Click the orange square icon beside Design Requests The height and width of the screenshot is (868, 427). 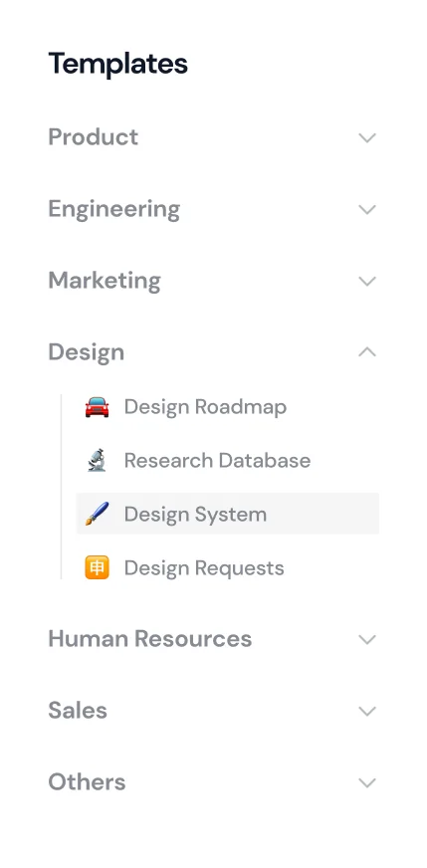click(x=97, y=568)
